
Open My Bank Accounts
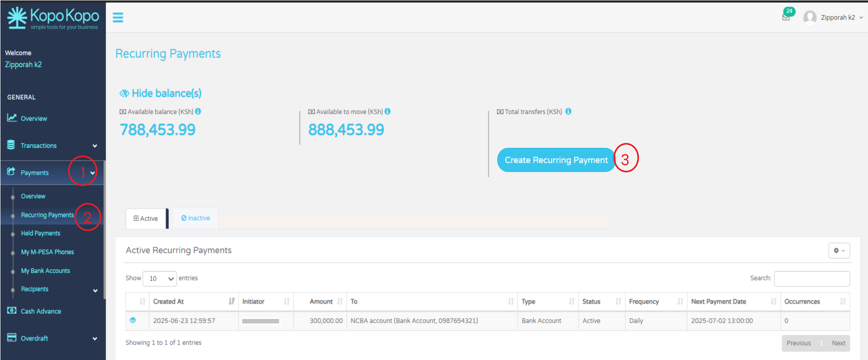pyautogui.click(x=45, y=270)
